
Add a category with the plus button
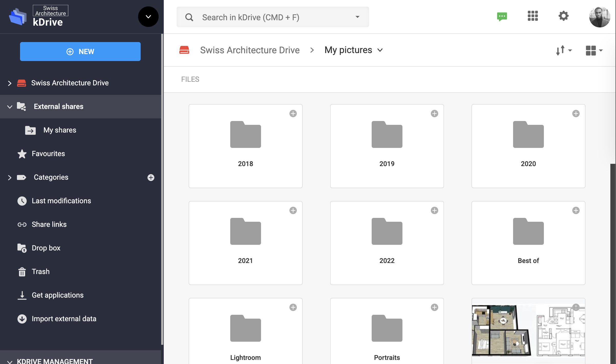(151, 177)
